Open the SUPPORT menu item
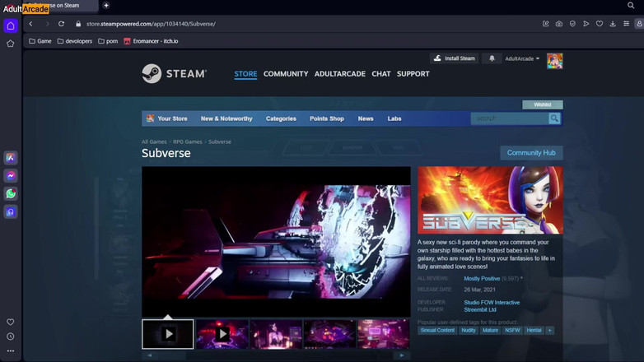Image resolution: width=644 pixels, height=362 pixels. pos(413,74)
